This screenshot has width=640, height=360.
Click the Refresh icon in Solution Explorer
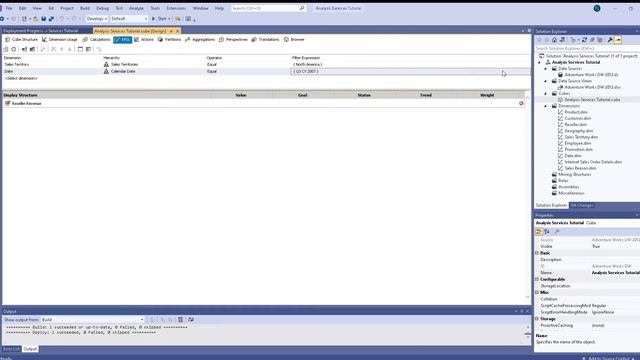point(584,40)
